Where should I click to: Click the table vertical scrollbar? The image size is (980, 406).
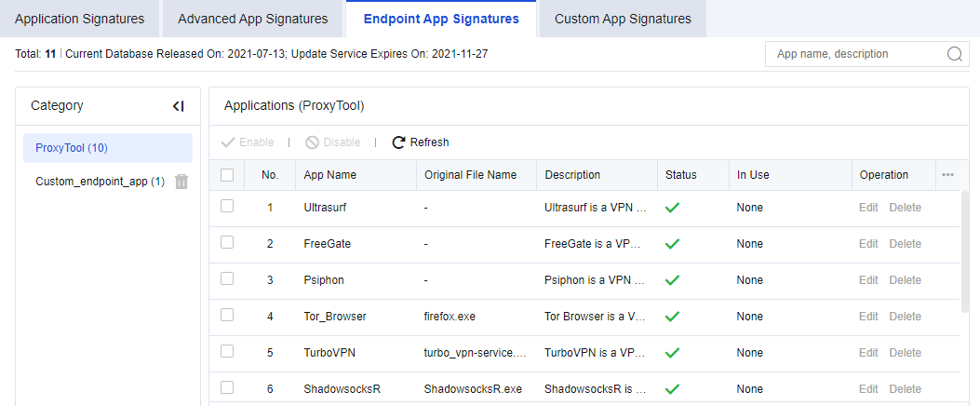pos(964,251)
